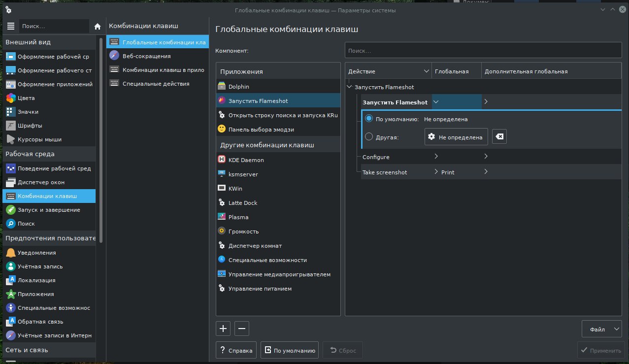The width and height of the screenshot is (629, 364).
Task: Click the component search field at top
Action: [x=483, y=51]
